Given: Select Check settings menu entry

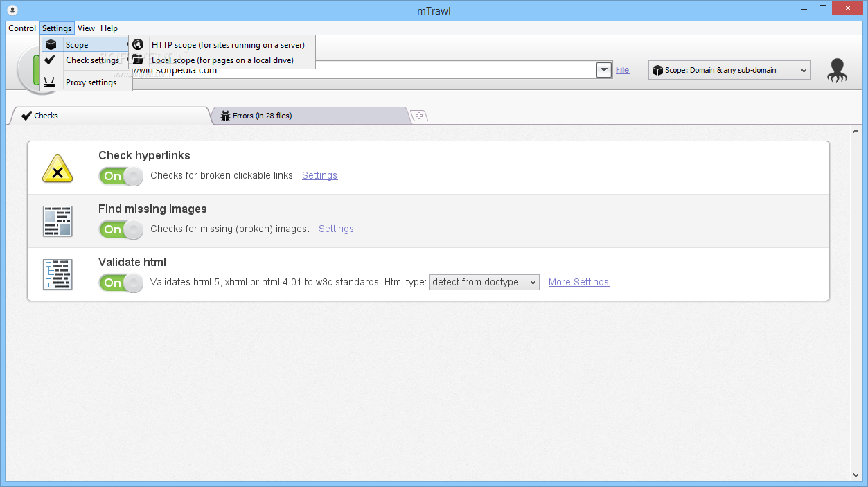Looking at the screenshot, I should click(85, 60).
